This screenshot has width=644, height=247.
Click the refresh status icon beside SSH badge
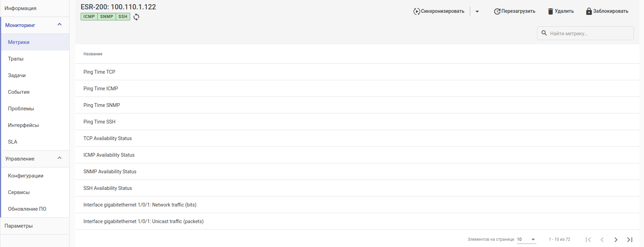tap(136, 17)
